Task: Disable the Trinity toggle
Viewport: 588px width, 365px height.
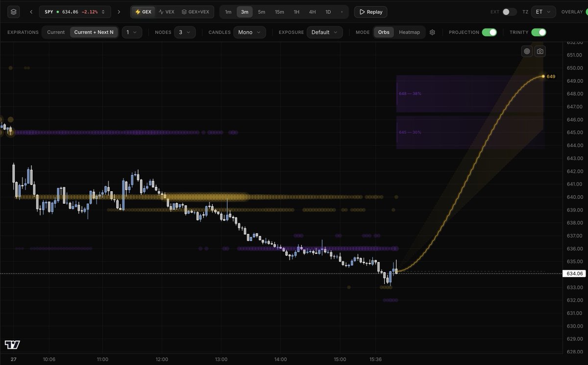Action: click(x=539, y=32)
